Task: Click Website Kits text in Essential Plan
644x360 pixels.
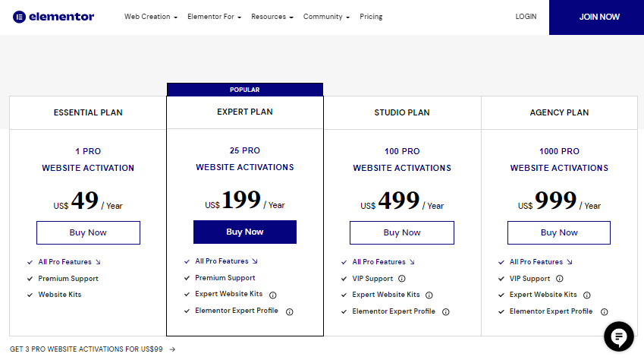Action: tap(60, 295)
